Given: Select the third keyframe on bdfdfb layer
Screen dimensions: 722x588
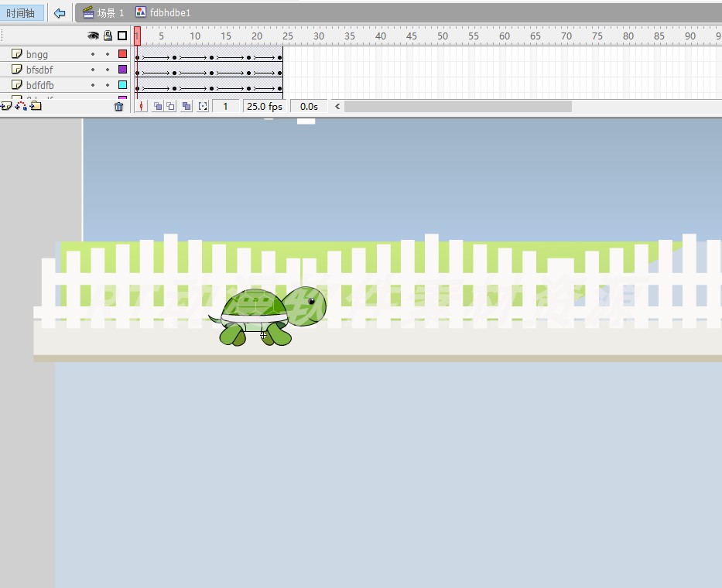Looking at the screenshot, I should (x=211, y=88).
